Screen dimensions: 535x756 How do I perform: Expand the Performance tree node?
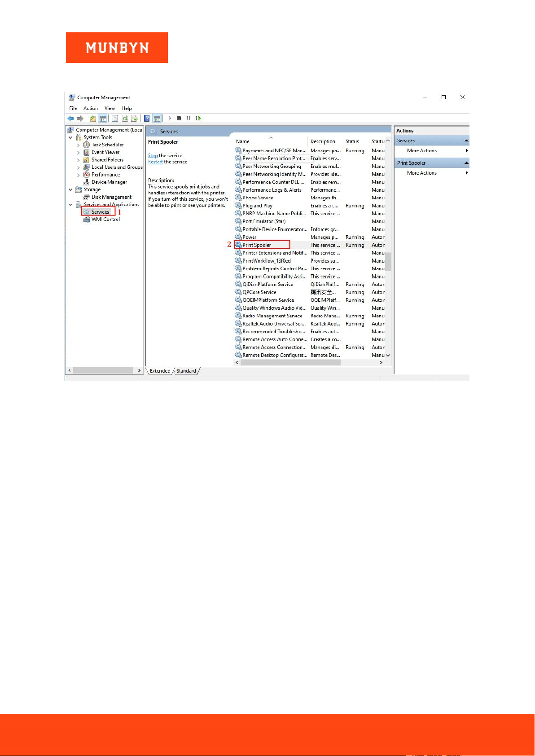pyautogui.click(x=79, y=175)
